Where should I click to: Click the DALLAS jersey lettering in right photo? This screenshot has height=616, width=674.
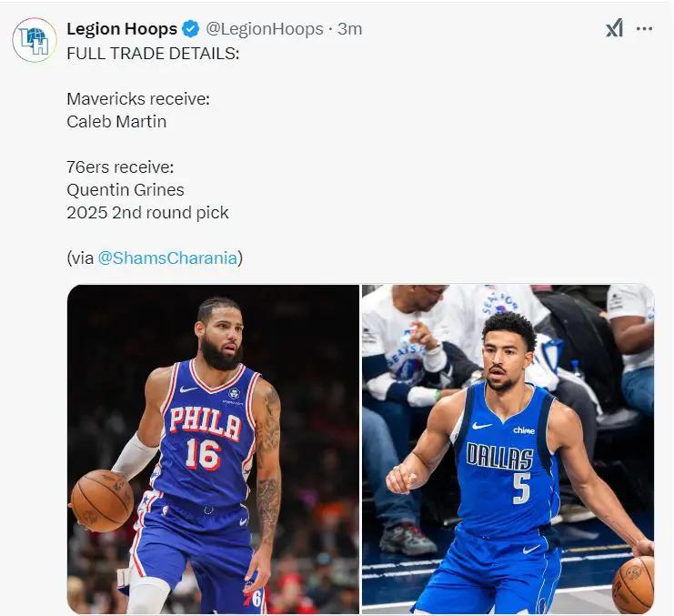pos(499,455)
